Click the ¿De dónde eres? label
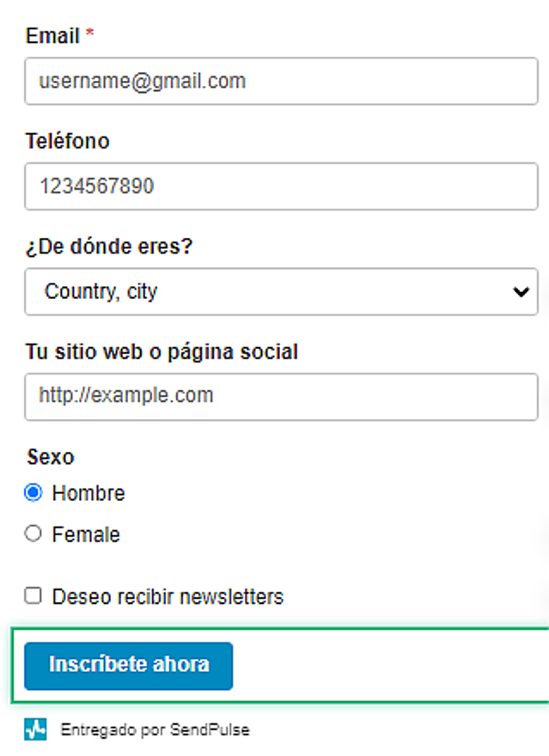549x756 pixels. pos(110,247)
